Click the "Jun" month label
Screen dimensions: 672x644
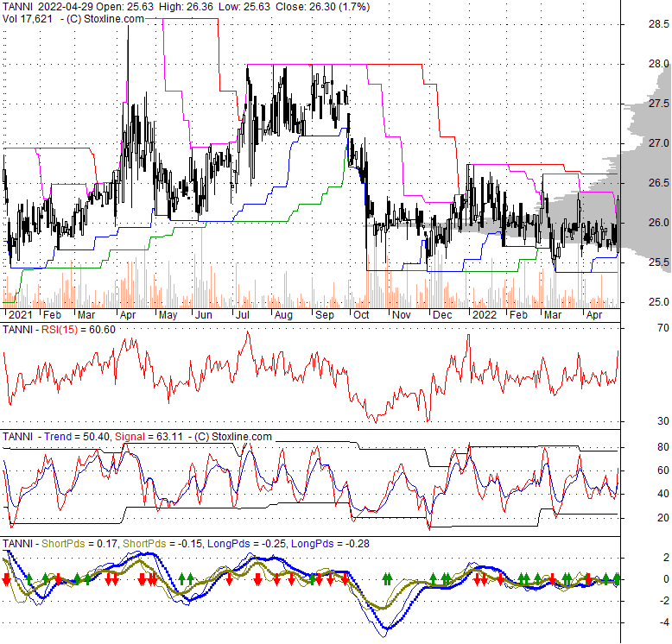pos(204,315)
